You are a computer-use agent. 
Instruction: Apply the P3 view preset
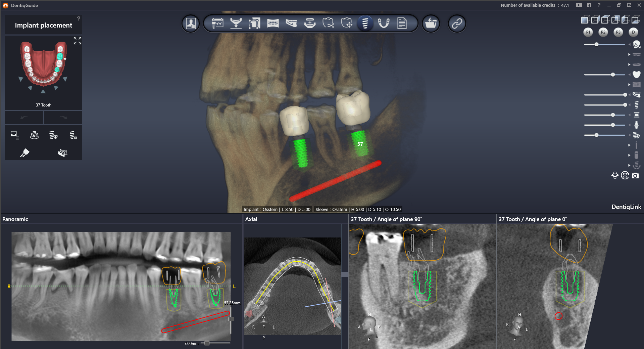point(618,32)
